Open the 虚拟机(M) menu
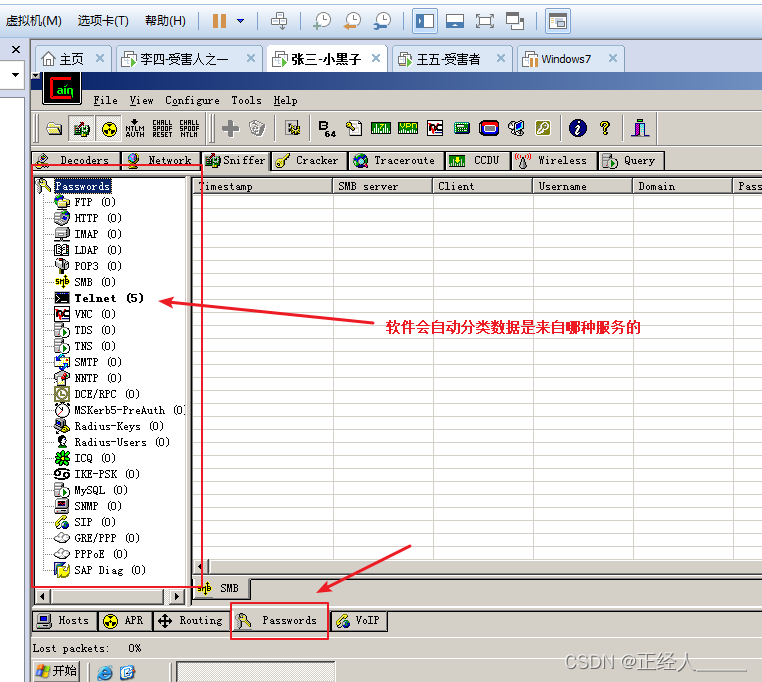 [x=34, y=21]
